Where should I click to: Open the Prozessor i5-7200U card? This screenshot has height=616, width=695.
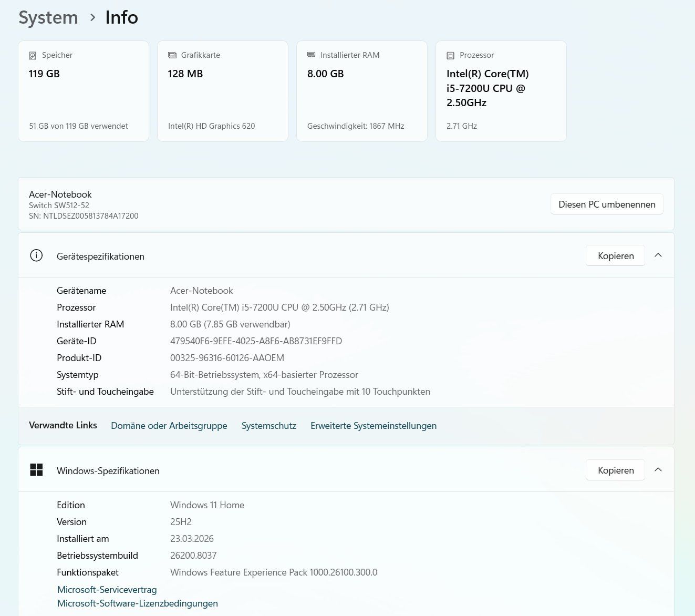501,91
